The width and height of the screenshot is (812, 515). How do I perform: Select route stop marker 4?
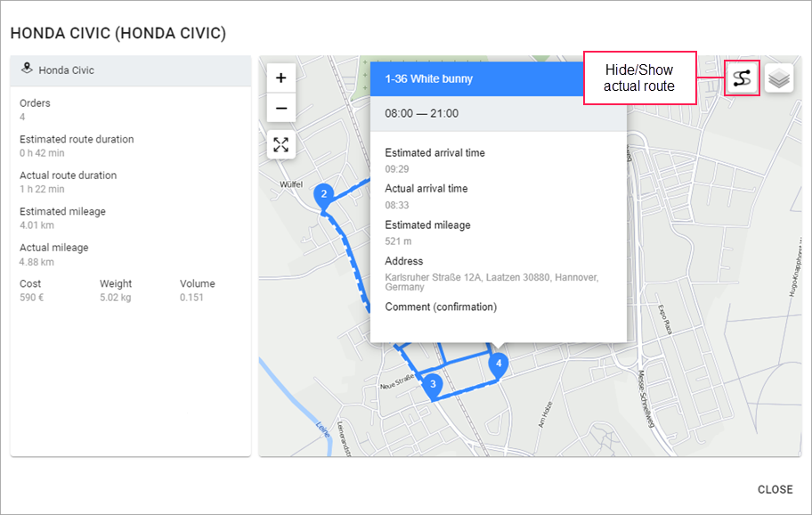click(499, 364)
